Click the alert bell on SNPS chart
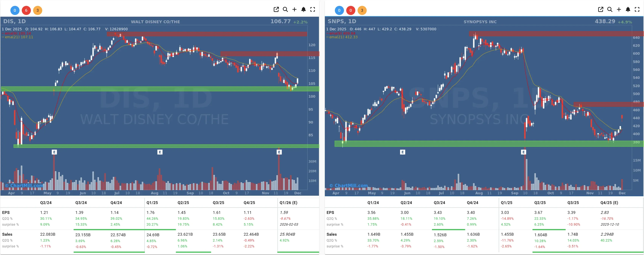 [x=628, y=9]
